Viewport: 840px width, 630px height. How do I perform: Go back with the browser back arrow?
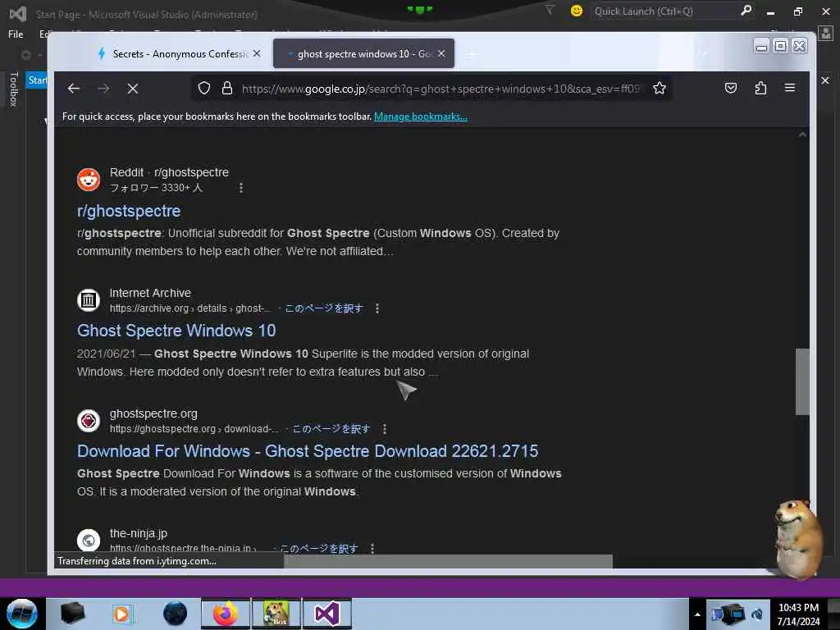[74, 89]
